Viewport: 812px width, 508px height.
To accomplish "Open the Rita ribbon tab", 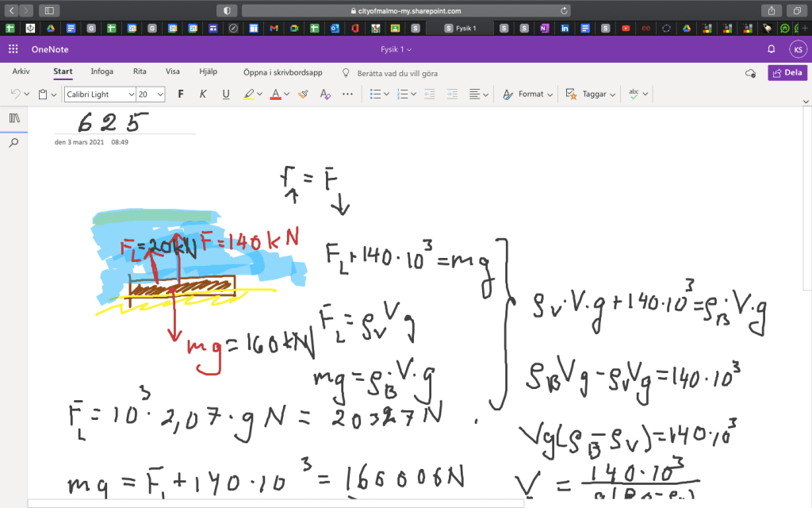I will pyautogui.click(x=140, y=71).
